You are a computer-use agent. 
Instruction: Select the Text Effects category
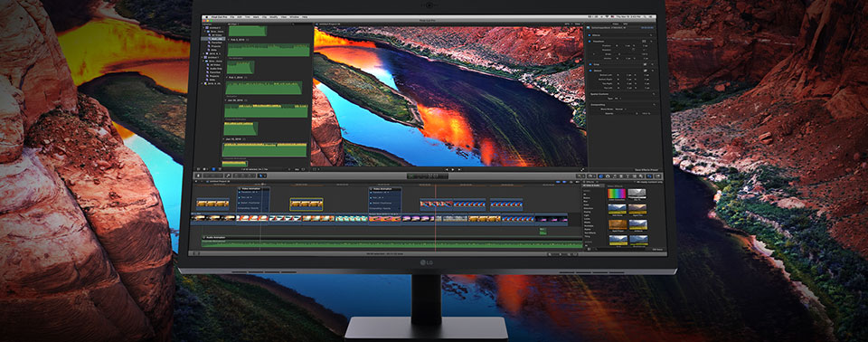coord(590,233)
